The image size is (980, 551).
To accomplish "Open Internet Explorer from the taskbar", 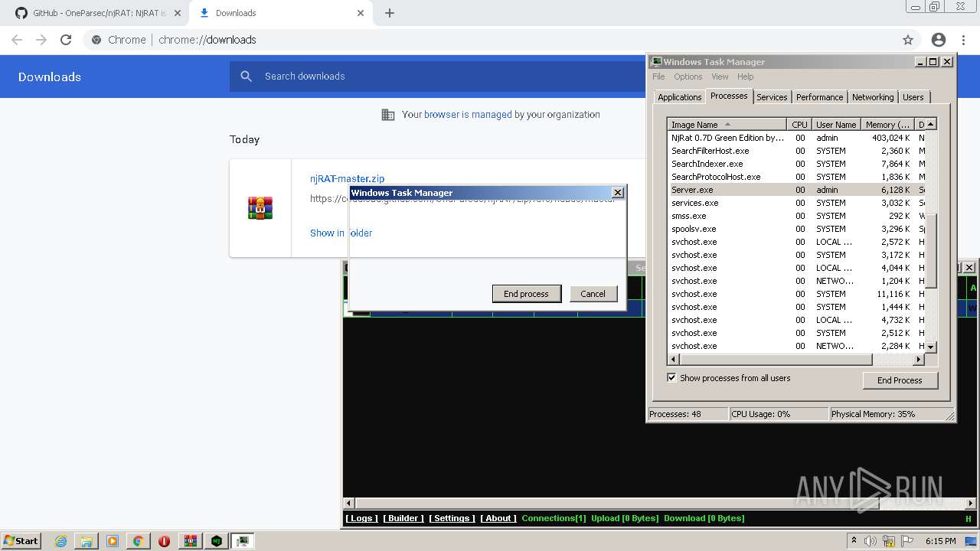I will click(60, 541).
